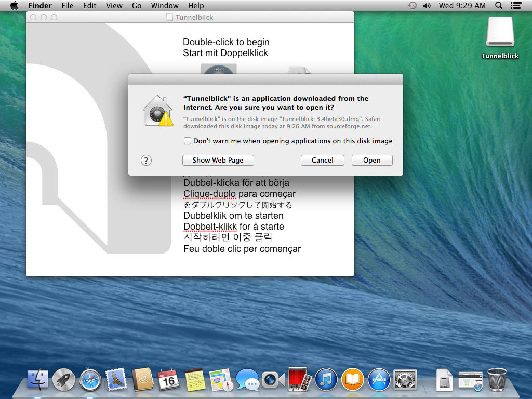Open Calendar icon showing 16

coord(169,379)
